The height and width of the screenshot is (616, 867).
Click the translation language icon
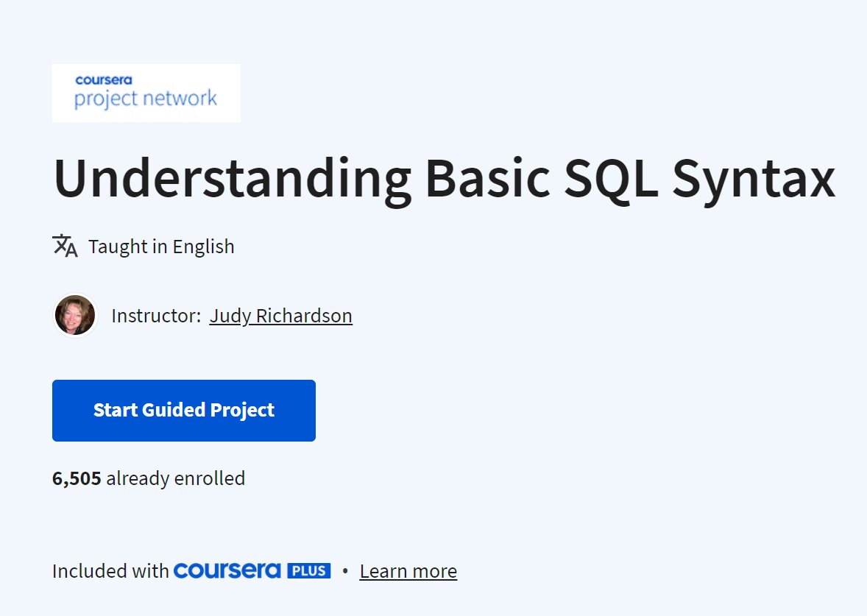pos(64,245)
